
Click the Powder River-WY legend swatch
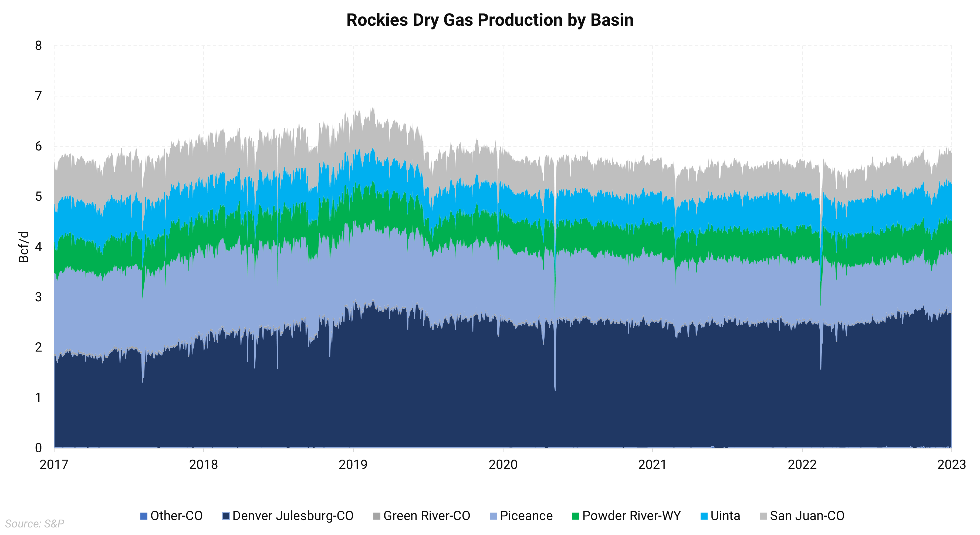tap(576, 516)
